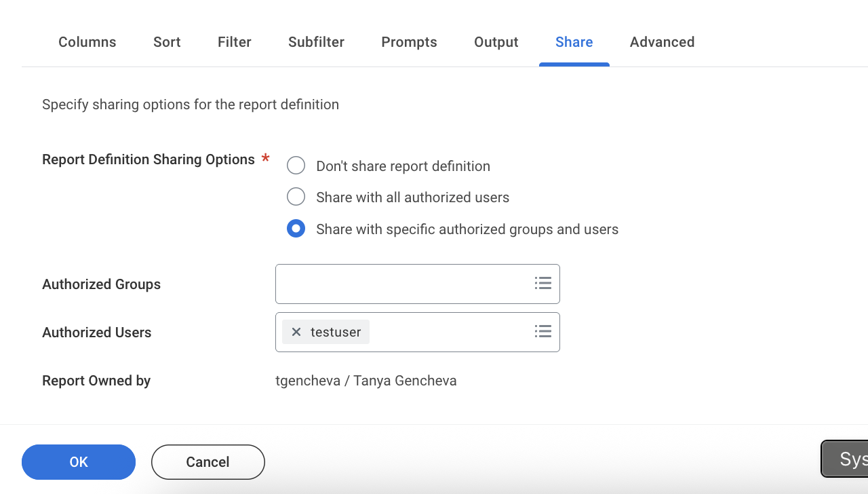Click the empty area of Authorized Users field
The width and height of the screenshot is (868, 494).
(448, 332)
